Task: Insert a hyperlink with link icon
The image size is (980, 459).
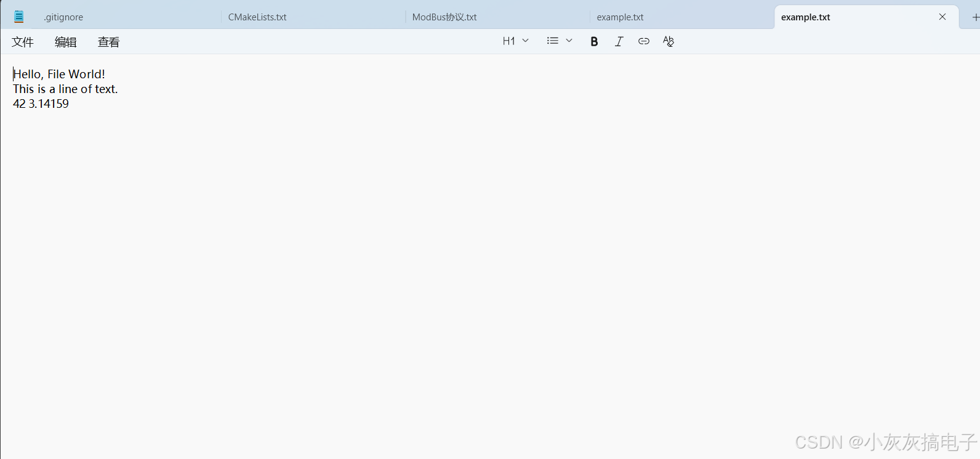Action: pyautogui.click(x=643, y=41)
